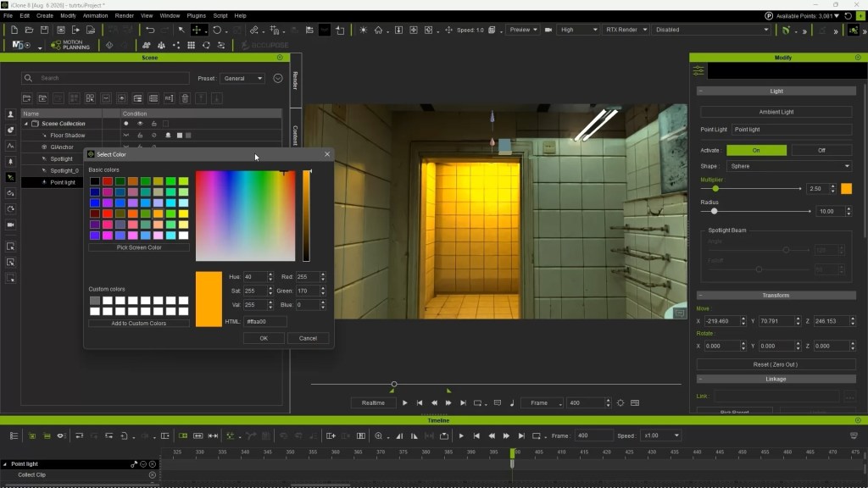Viewport: 868px width, 488px height.
Task: Click the viewport preference gear icon
Action: pos(620,402)
